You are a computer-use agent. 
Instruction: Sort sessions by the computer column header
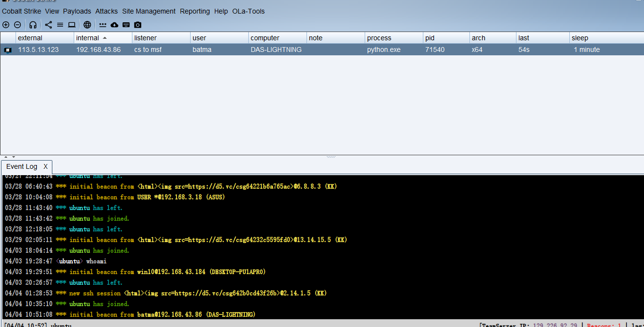coord(277,38)
